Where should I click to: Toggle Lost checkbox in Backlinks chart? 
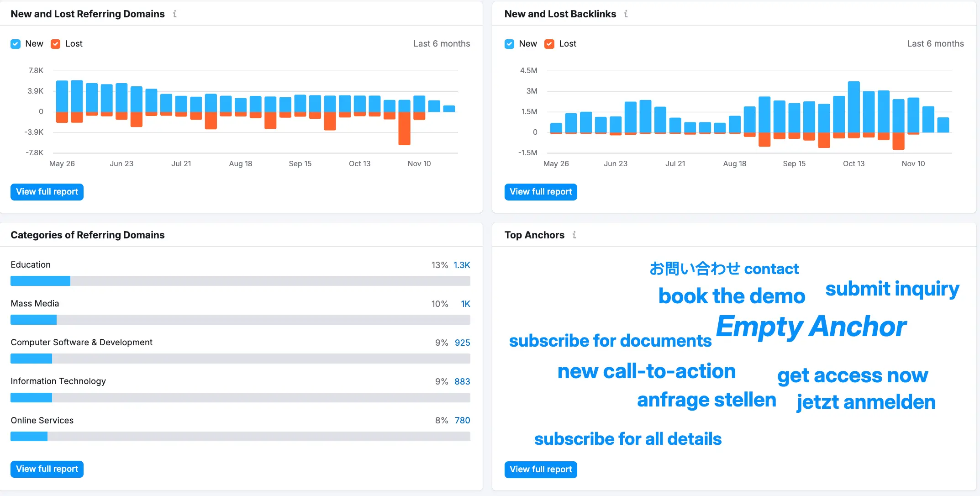[x=549, y=44]
